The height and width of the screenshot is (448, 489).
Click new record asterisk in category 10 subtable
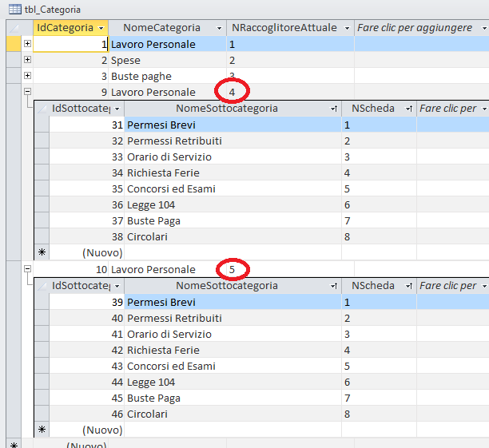42,430
